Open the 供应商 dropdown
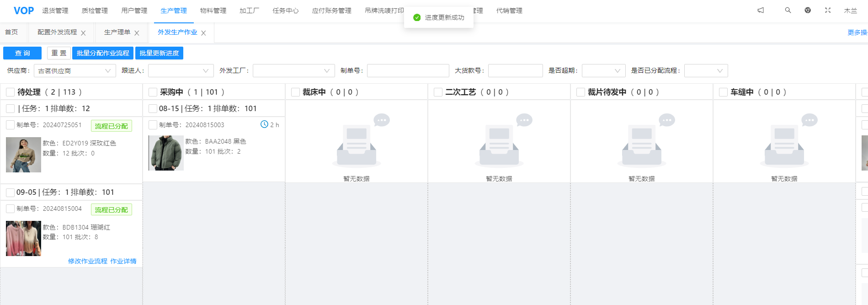Screen dimensions: 868x305 point(75,71)
